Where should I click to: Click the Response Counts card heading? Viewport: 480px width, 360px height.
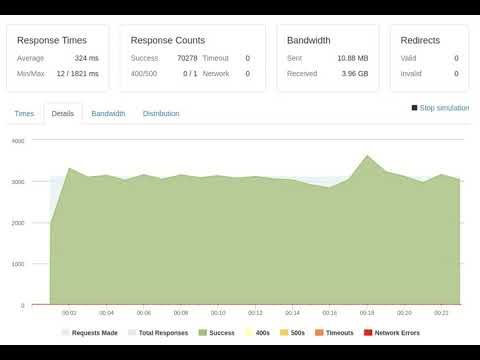(168, 40)
